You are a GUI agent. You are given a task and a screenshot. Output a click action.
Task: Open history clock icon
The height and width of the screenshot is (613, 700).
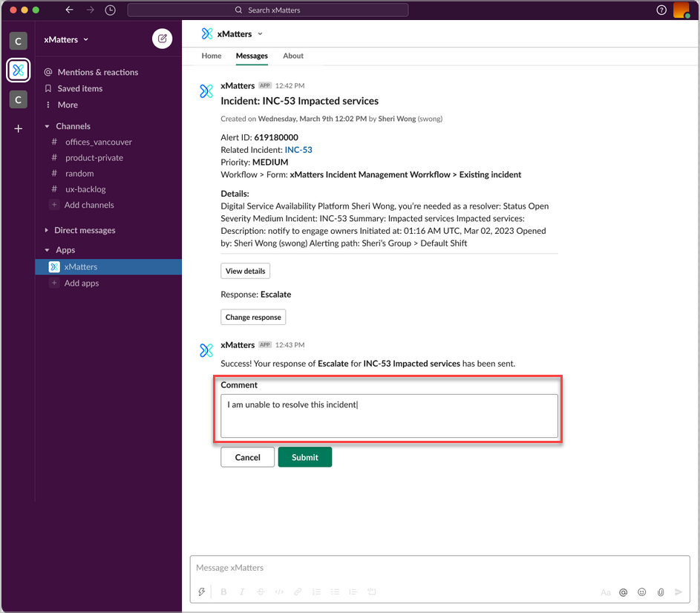pyautogui.click(x=111, y=10)
